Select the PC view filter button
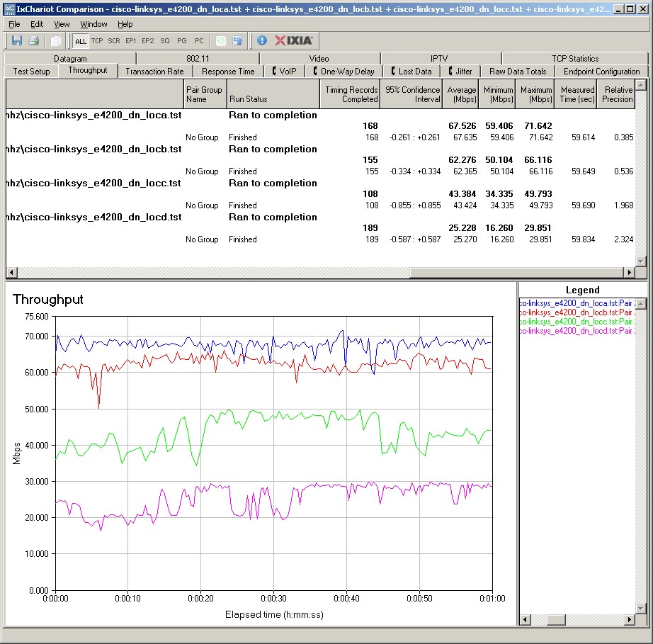Screen dimensions: 653x644 click(x=199, y=41)
